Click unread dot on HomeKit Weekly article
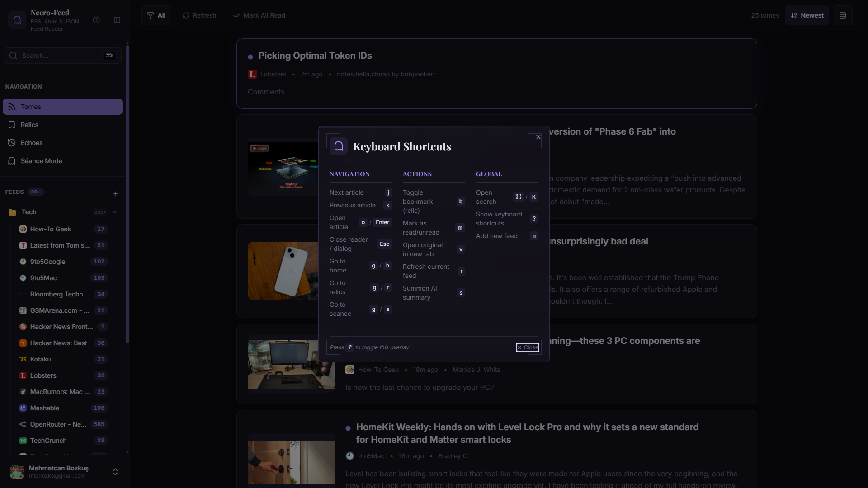868x488 pixels. pyautogui.click(x=348, y=428)
